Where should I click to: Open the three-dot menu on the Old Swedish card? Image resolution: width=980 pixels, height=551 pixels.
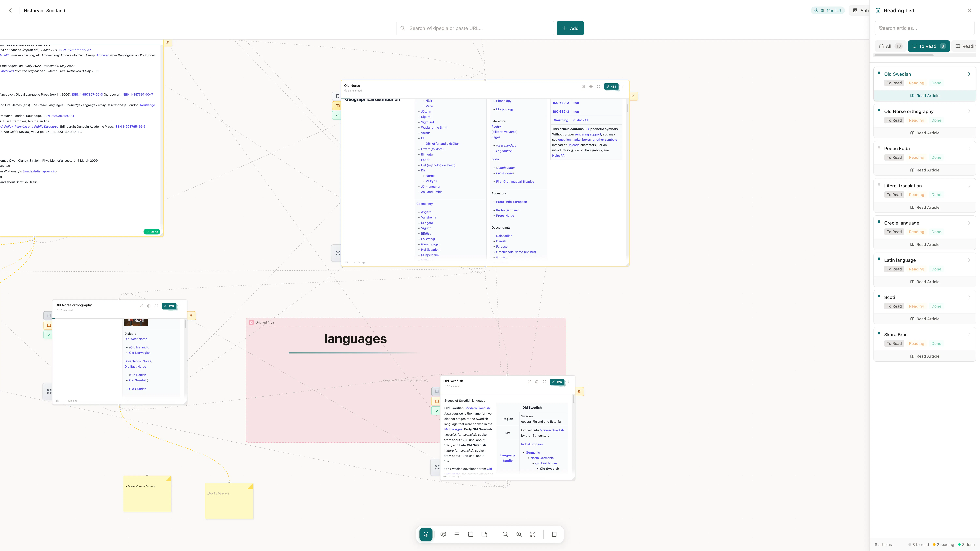(569, 382)
